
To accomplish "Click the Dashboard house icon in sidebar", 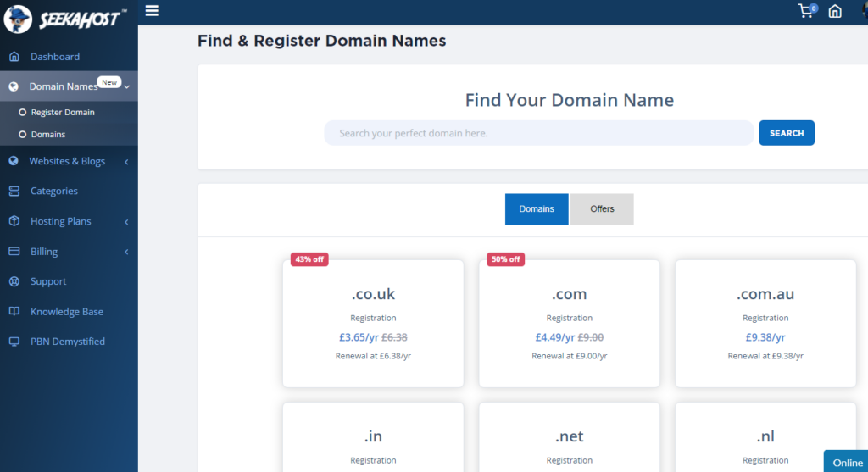I will tap(14, 57).
